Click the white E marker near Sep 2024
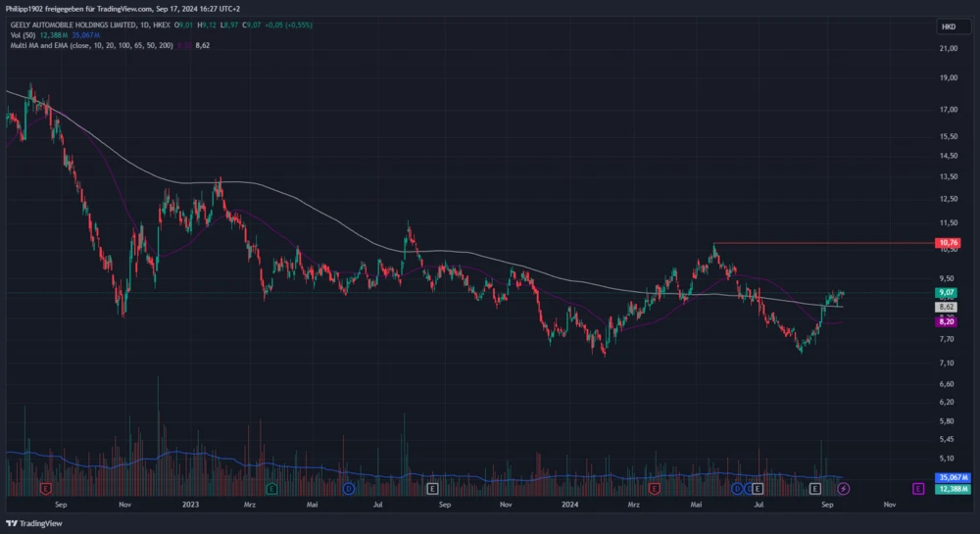 tap(814, 488)
